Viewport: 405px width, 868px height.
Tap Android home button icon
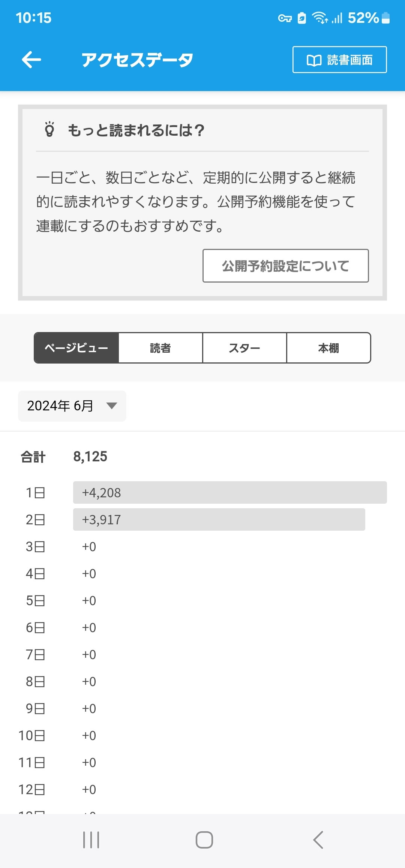click(x=204, y=840)
